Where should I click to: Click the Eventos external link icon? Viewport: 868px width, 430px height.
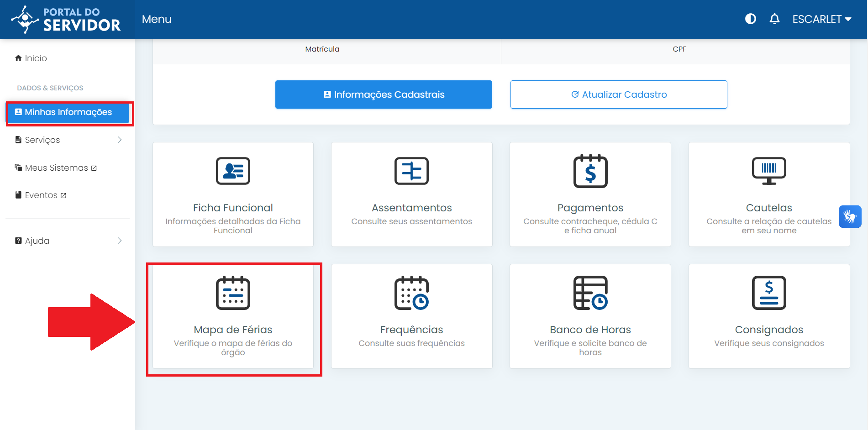pyautogui.click(x=63, y=195)
